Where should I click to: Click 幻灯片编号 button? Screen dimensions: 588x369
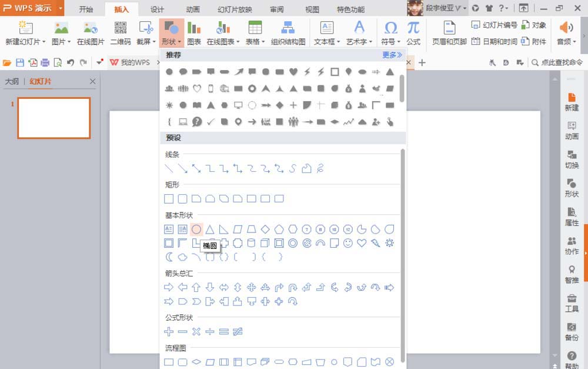[x=495, y=25]
